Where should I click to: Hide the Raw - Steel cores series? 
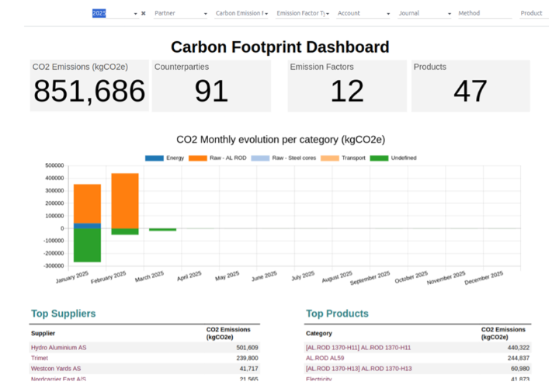coord(260,158)
